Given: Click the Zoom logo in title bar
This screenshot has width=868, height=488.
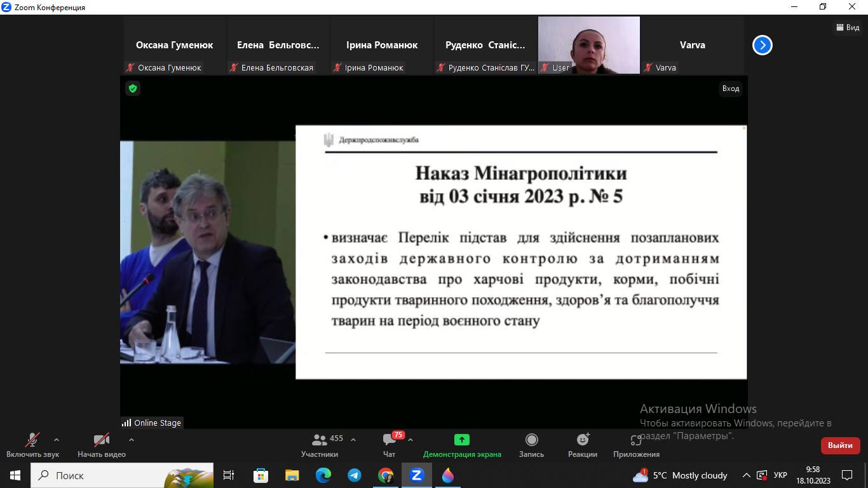Looking at the screenshot, I should click(6, 7).
